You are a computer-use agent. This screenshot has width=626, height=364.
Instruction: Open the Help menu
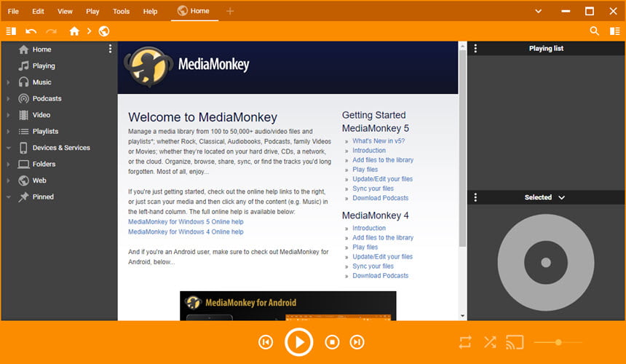point(150,11)
